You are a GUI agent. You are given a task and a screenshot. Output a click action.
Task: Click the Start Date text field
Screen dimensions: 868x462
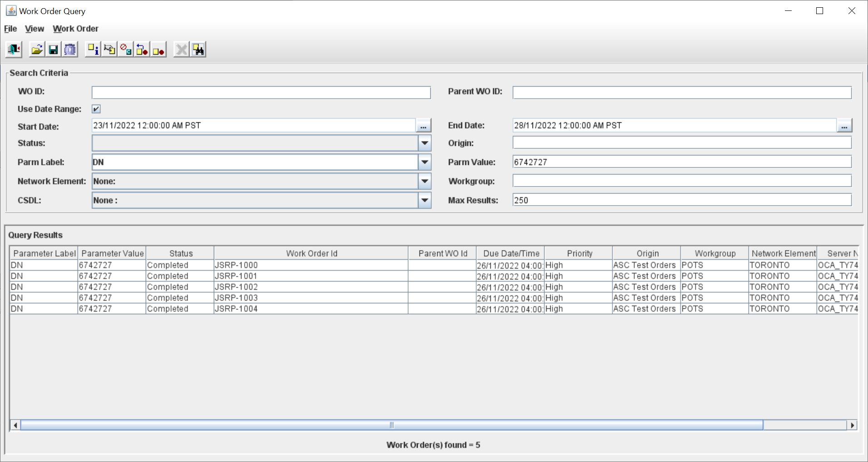254,126
